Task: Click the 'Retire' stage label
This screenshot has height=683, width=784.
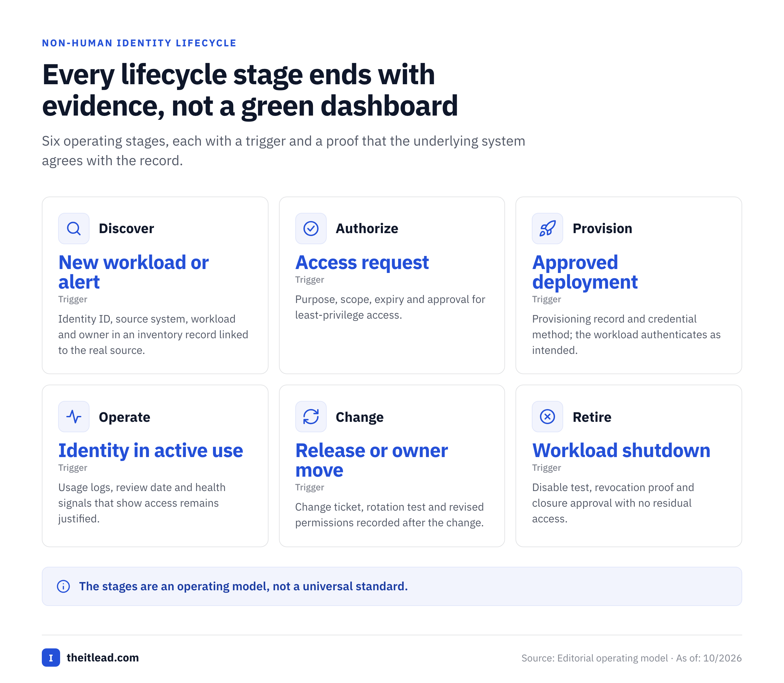Action: coord(592,417)
